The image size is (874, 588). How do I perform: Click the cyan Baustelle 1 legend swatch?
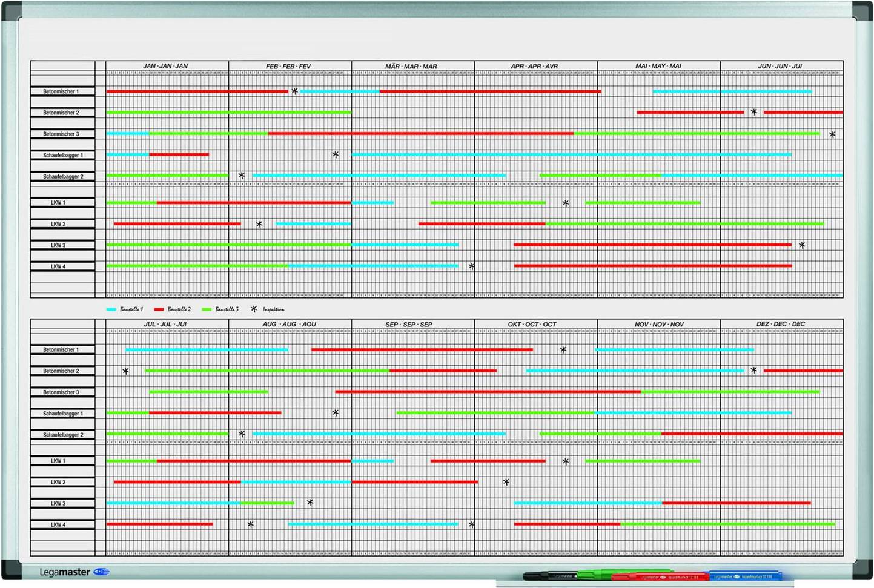click(x=111, y=309)
